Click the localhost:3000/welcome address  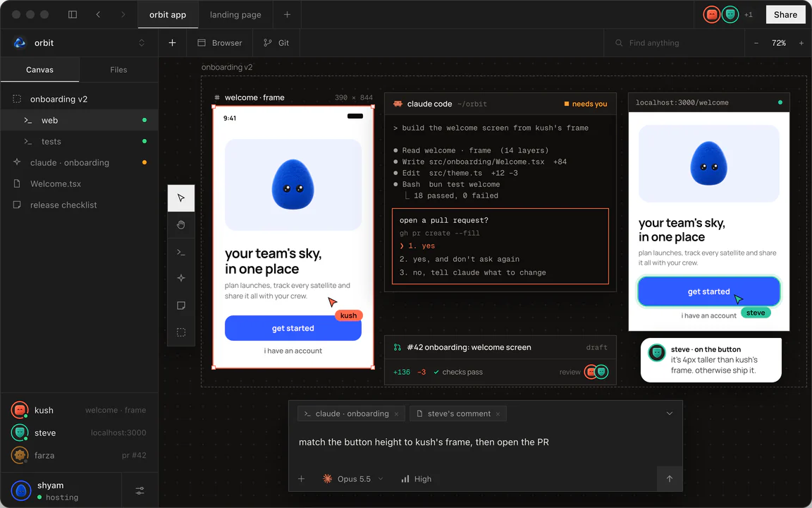tap(682, 102)
